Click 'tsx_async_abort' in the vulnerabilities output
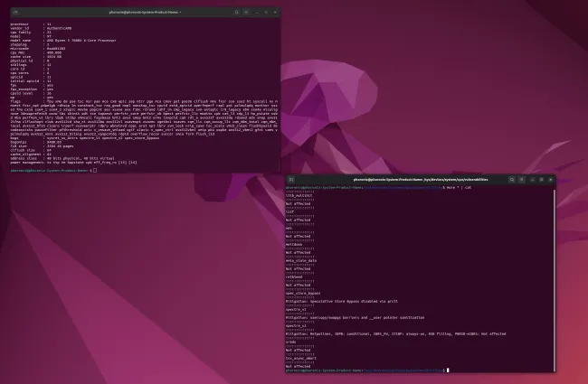Image resolution: width=588 pixels, height=384 pixels. tap(301, 358)
